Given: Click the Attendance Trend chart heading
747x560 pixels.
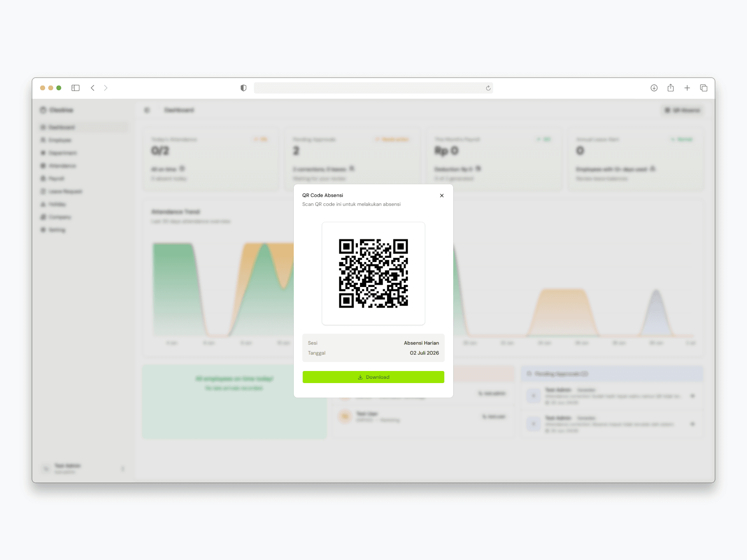Looking at the screenshot, I should tap(175, 212).
